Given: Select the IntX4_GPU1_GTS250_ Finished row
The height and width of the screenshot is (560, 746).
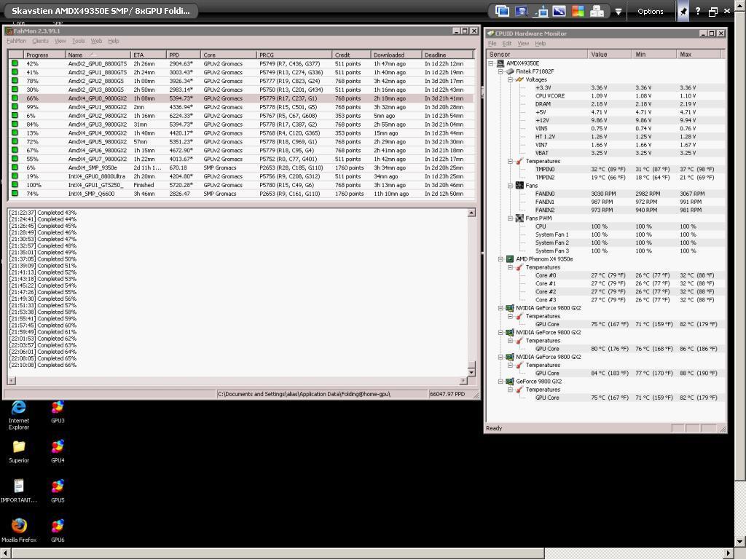Looking at the screenshot, I should pos(242,185).
